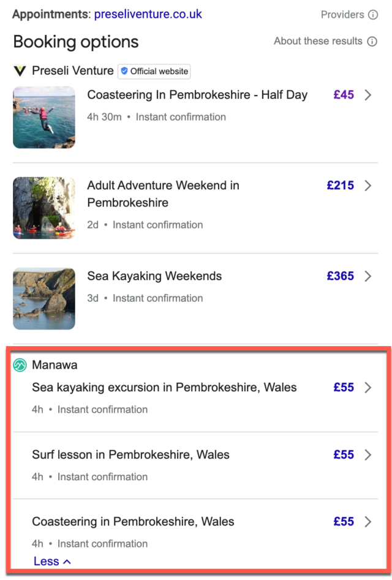This screenshot has width=392, height=580.
Task: Click the coasteering jump photo thumbnail
Action: 43,117
